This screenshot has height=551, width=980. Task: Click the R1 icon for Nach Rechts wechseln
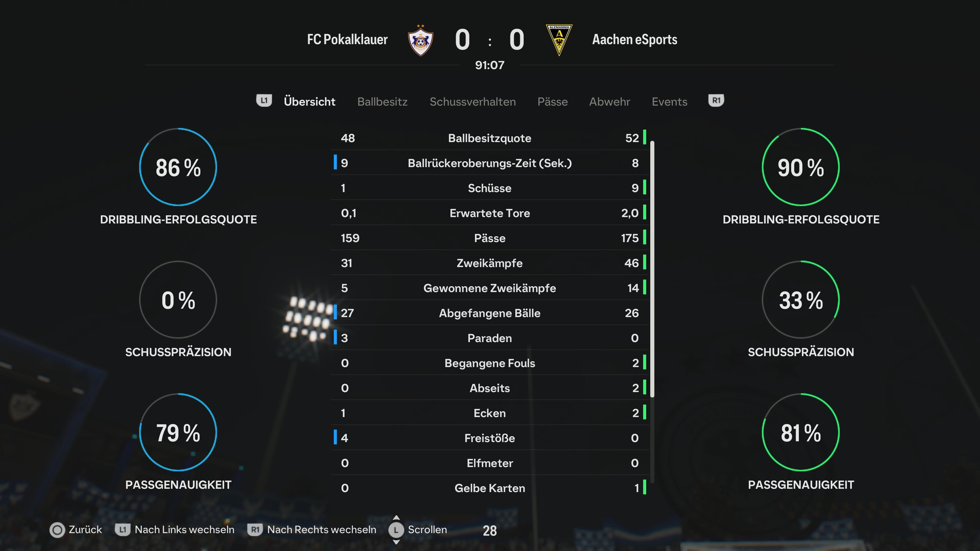[255, 530]
